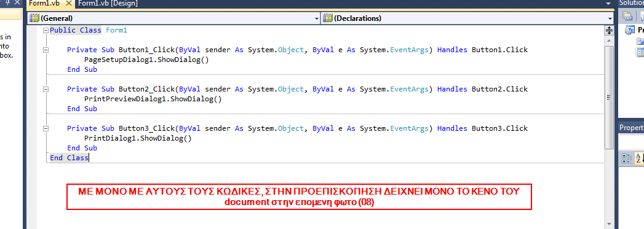Select the VB project node icon
644x229 pixels.
[x=630, y=30]
